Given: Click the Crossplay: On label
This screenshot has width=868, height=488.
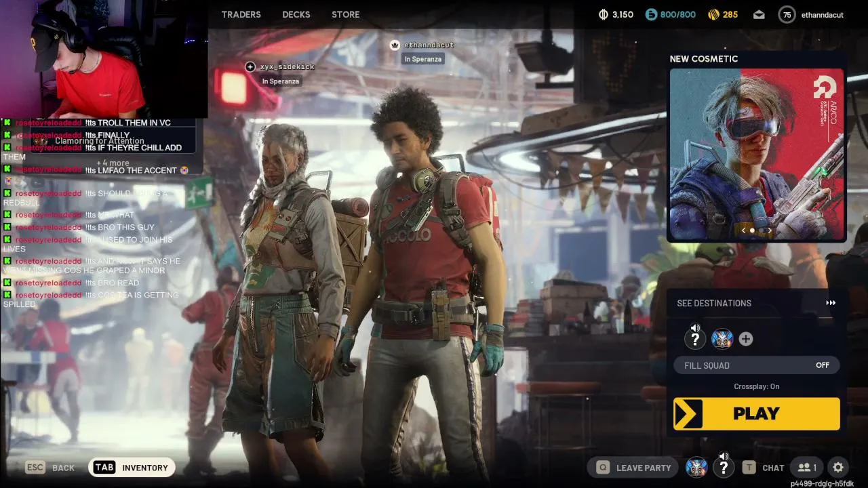Looking at the screenshot, I should (757, 386).
